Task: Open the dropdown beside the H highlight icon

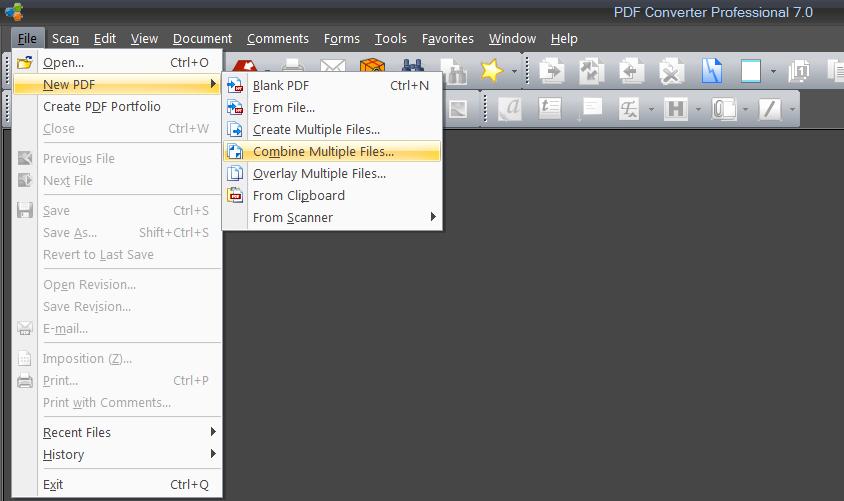Action: (x=698, y=109)
